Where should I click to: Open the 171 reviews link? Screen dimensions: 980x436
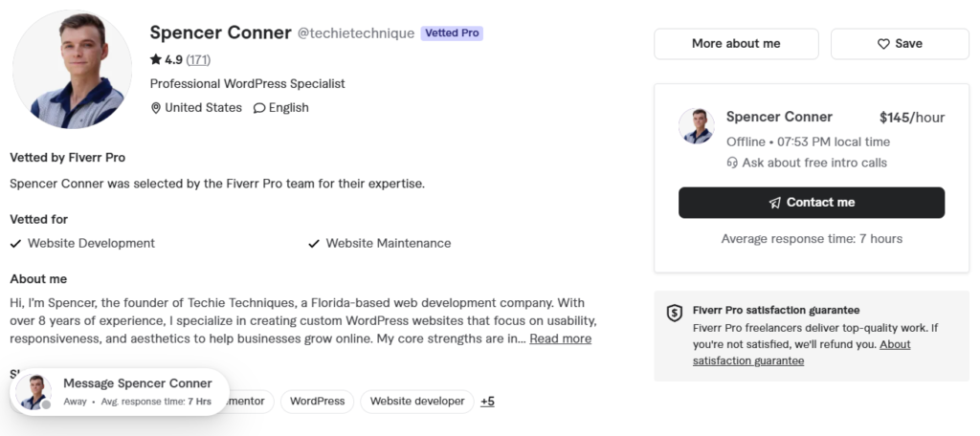tap(198, 60)
